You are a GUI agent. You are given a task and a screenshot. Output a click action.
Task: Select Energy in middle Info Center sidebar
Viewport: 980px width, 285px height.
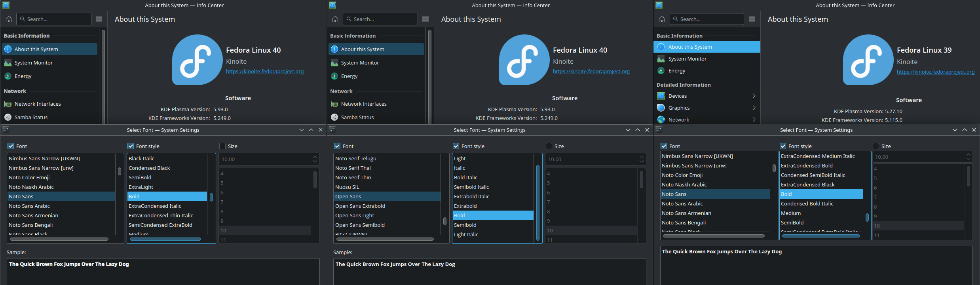pyautogui.click(x=376, y=76)
